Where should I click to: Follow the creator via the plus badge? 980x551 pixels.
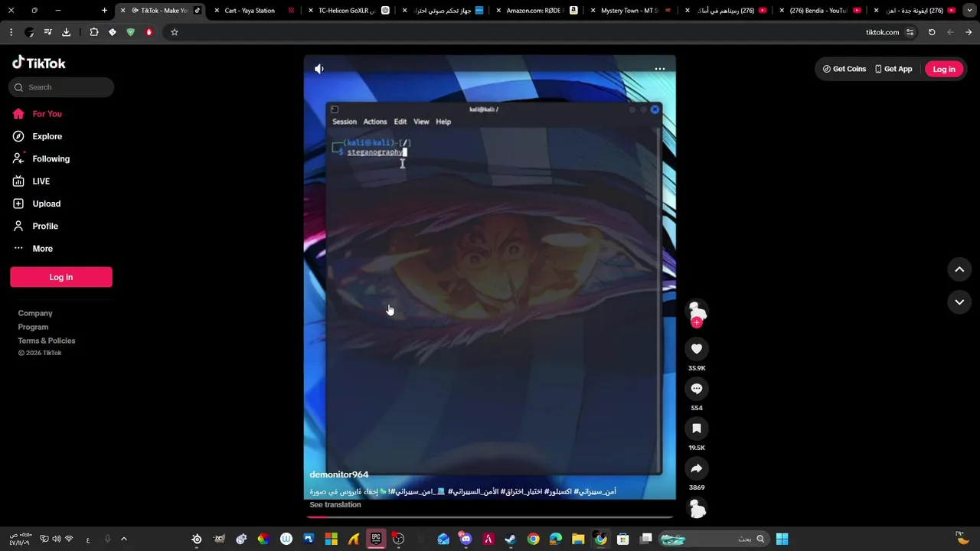697,322
